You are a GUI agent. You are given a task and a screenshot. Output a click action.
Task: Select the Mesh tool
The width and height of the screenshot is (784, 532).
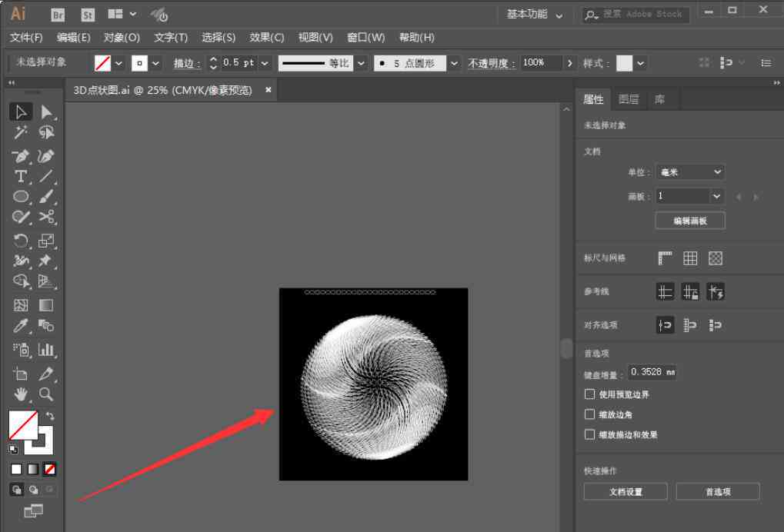pos(21,305)
